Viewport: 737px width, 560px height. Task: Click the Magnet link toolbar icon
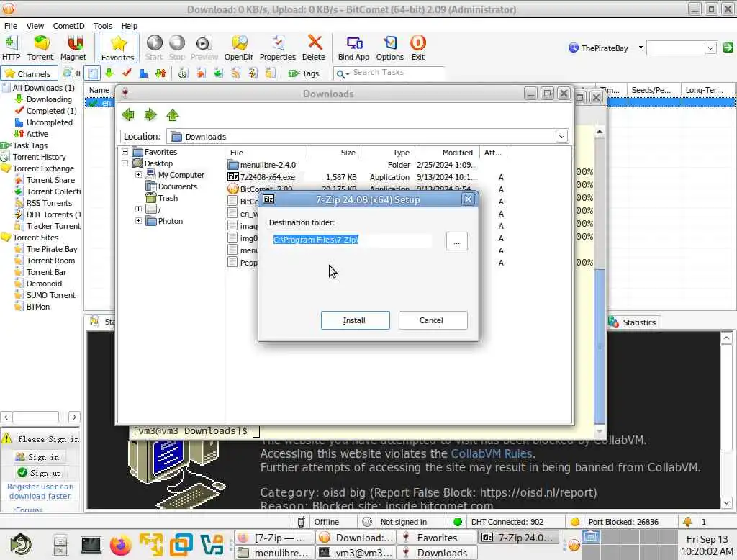coord(73,48)
